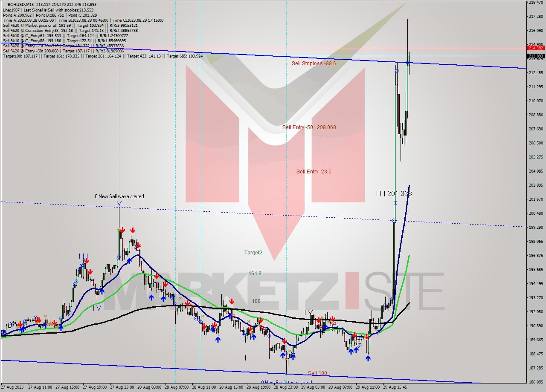
Task: Click the 'Sell 100' label near bottom
Action: (317, 373)
